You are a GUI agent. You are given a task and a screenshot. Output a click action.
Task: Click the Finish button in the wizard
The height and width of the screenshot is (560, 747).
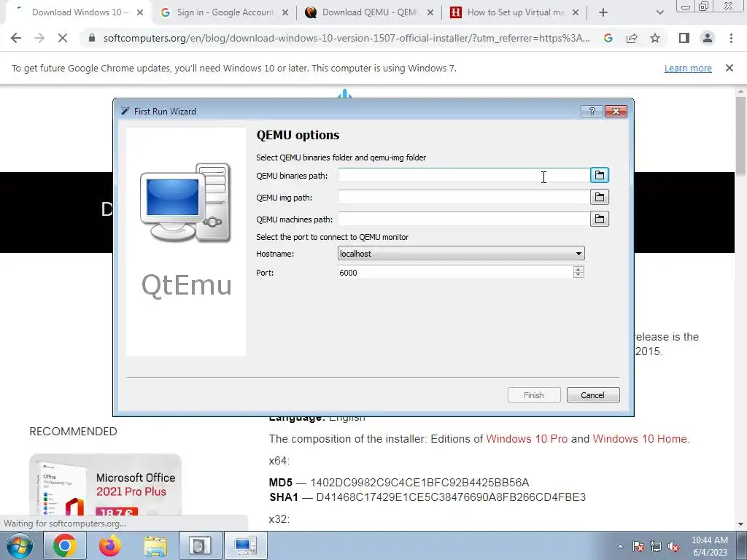coord(534,394)
